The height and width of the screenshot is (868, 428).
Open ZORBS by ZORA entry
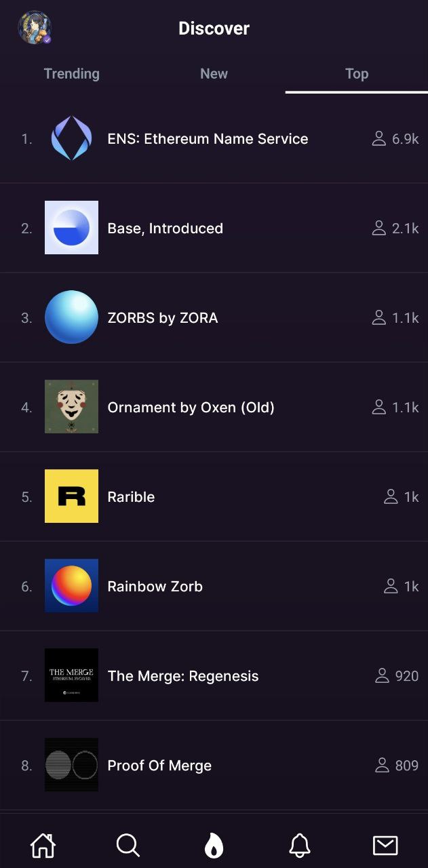(163, 318)
